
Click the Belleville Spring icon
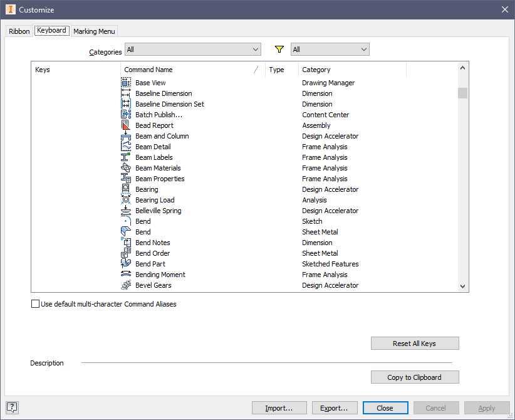click(x=126, y=211)
